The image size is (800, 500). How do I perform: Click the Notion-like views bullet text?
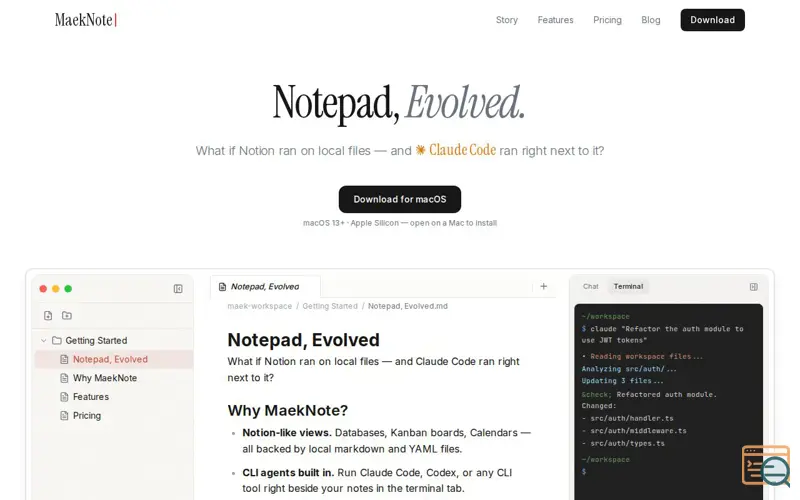(x=387, y=441)
